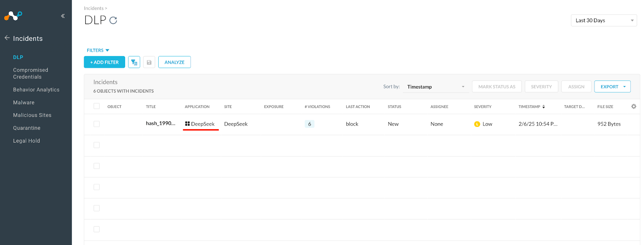The height and width of the screenshot is (245, 644).
Task: Expand the FILTERS disclosure
Action: point(98,50)
